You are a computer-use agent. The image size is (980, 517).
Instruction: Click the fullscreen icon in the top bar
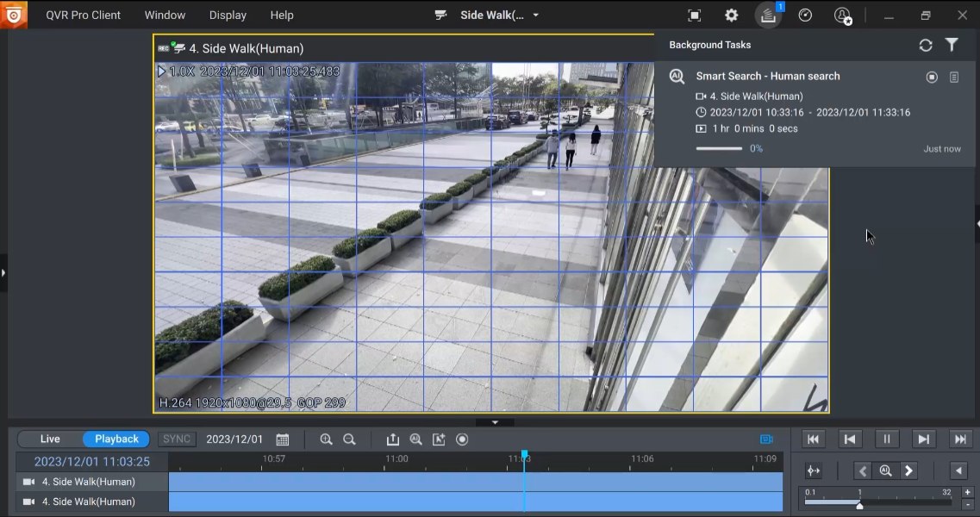point(695,16)
